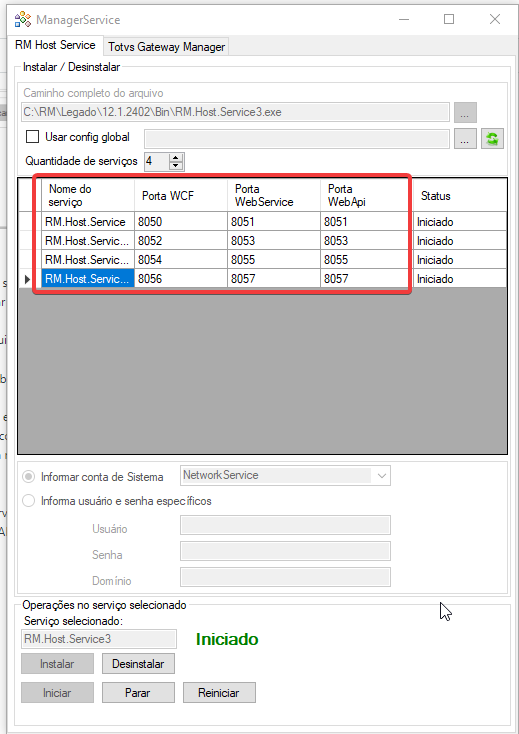Click the row selector arrow of 8056 row

(29, 279)
